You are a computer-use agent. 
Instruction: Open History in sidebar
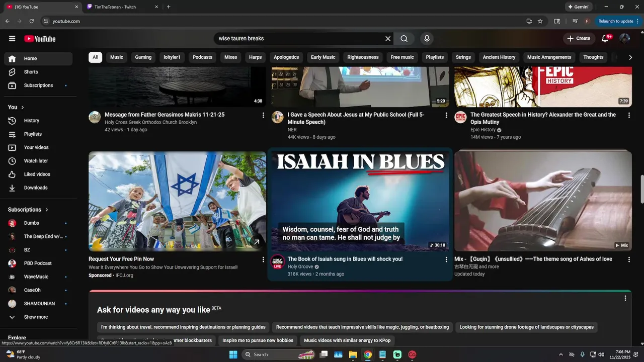tap(38, 121)
